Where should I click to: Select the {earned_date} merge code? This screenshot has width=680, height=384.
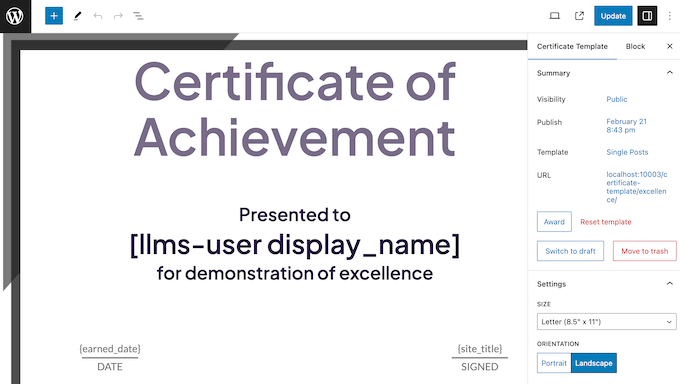[x=110, y=349]
